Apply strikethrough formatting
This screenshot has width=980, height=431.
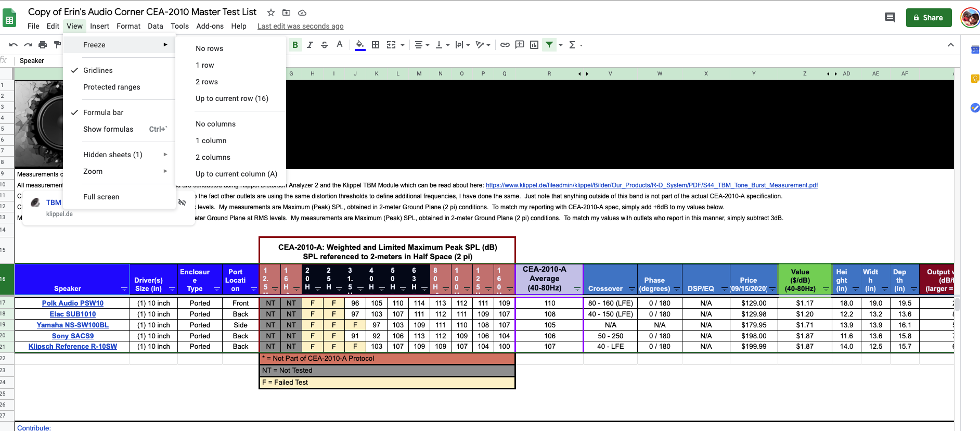point(325,45)
